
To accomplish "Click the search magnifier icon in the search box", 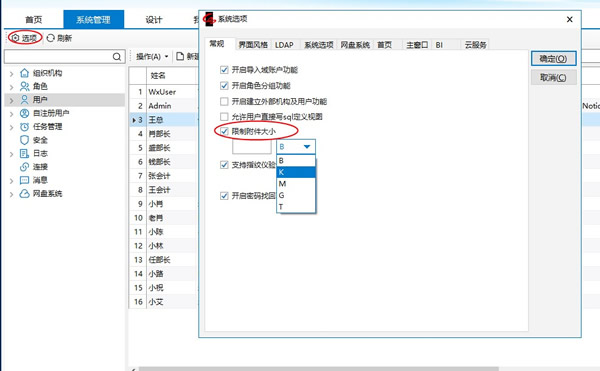I will [117, 57].
